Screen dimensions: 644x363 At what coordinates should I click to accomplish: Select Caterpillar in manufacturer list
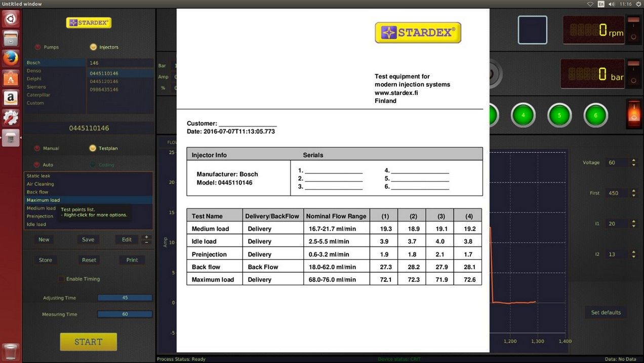click(x=55, y=95)
